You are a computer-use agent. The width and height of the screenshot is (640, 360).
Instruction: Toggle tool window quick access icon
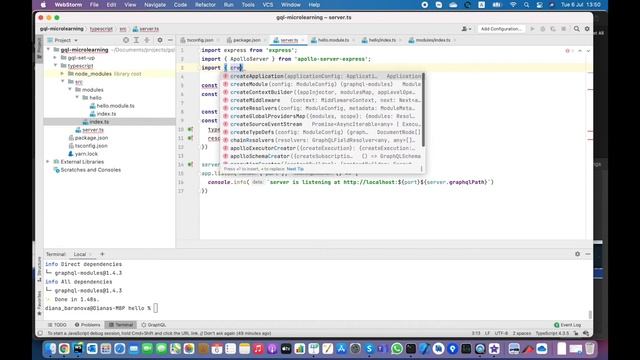tap(40, 333)
